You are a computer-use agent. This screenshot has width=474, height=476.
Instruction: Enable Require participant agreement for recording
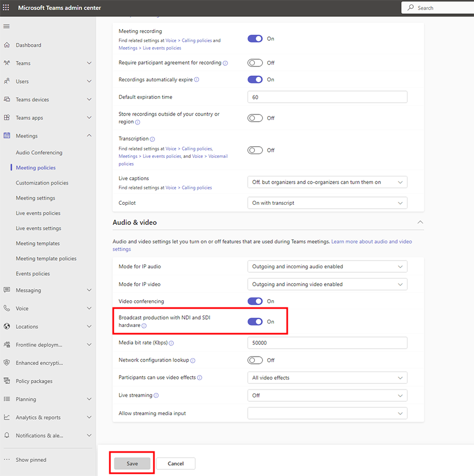coord(255,62)
